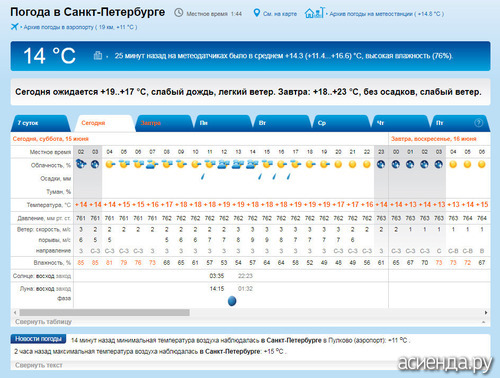Click the clock icon beside local time

point(179,13)
